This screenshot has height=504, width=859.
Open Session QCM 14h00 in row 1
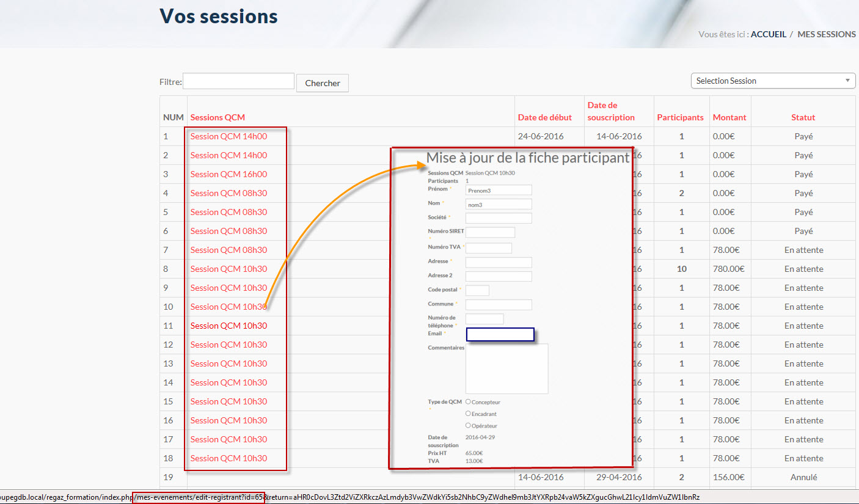click(x=228, y=136)
